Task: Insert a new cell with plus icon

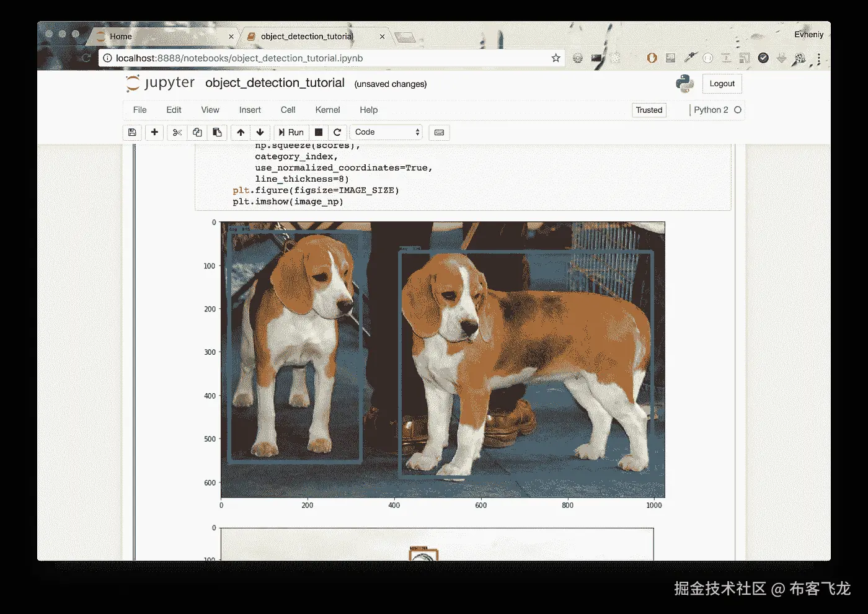Action: tap(154, 132)
